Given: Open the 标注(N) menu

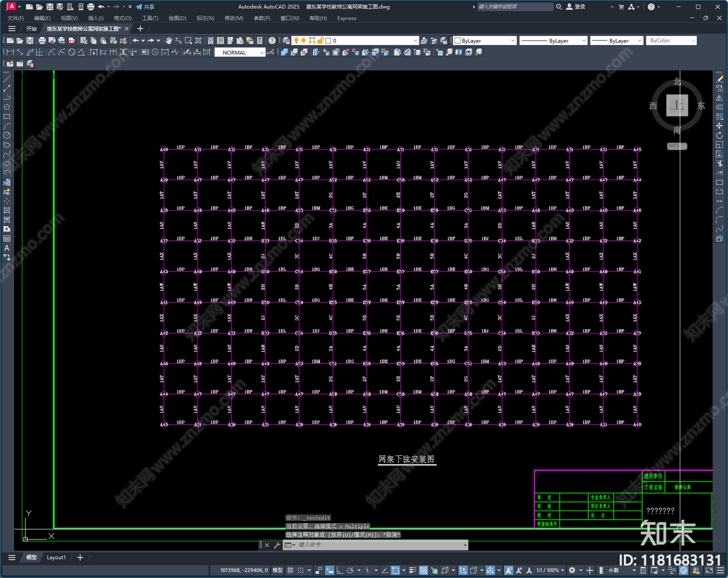Looking at the screenshot, I should [205, 18].
